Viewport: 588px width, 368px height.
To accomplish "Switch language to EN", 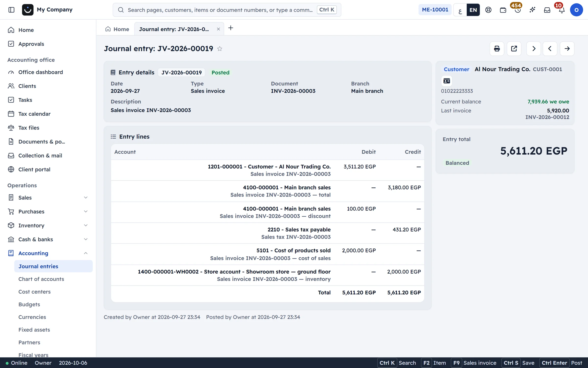I will pyautogui.click(x=473, y=10).
